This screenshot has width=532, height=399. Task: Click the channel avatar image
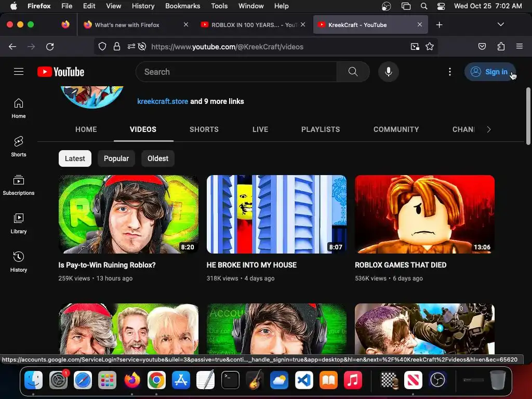click(x=92, y=96)
